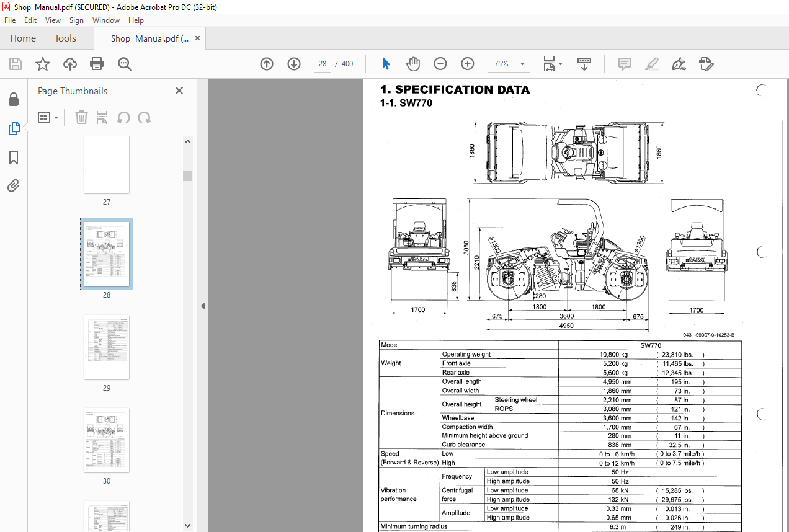Click the '10,800 kg' value cell
The image size is (789, 532).
pos(614,355)
